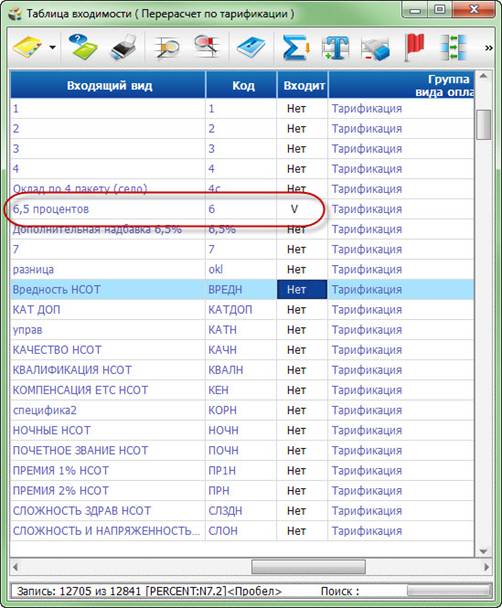Click the yellow book icon in toolbar
Image resolution: width=502 pixels, height=608 pixels.
tap(26, 48)
